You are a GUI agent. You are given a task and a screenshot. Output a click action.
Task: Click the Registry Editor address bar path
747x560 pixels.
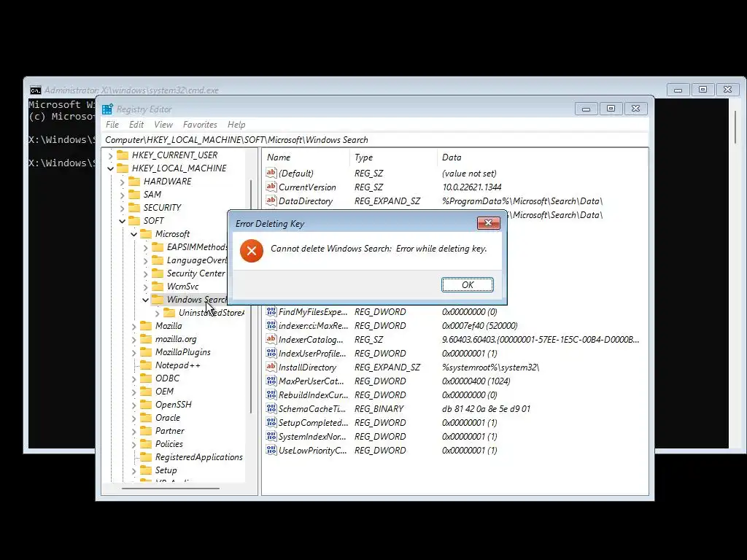coord(236,139)
